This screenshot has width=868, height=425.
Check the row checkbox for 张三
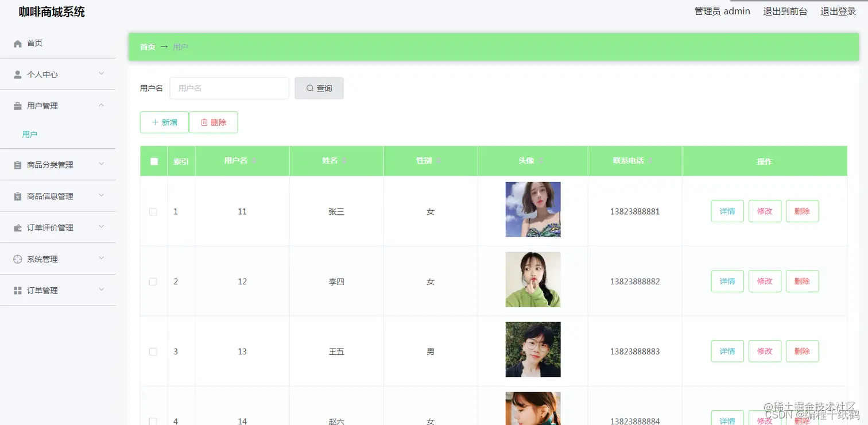153,211
